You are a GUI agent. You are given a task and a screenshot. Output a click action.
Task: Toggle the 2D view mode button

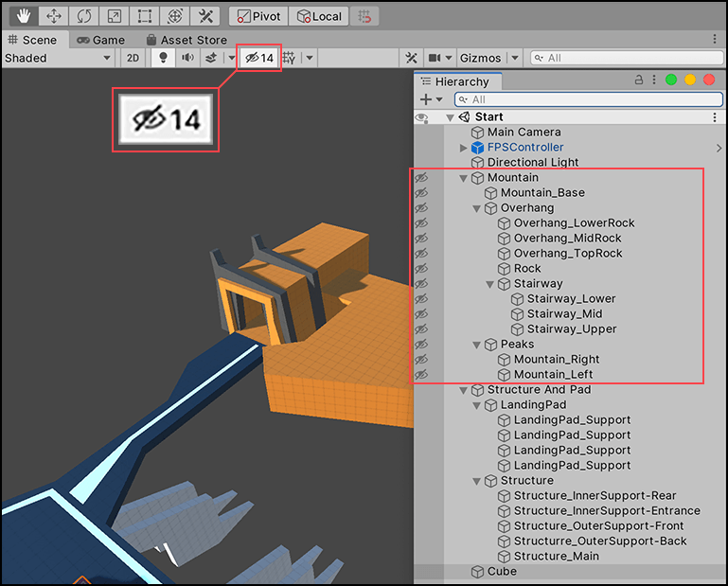[133, 58]
